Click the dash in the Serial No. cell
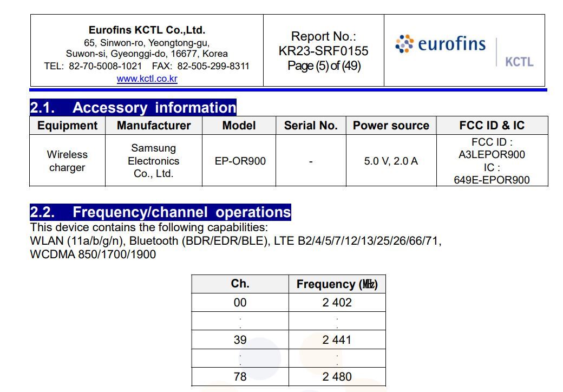This screenshot has height=392, width=563. click(x=311, y=161)
